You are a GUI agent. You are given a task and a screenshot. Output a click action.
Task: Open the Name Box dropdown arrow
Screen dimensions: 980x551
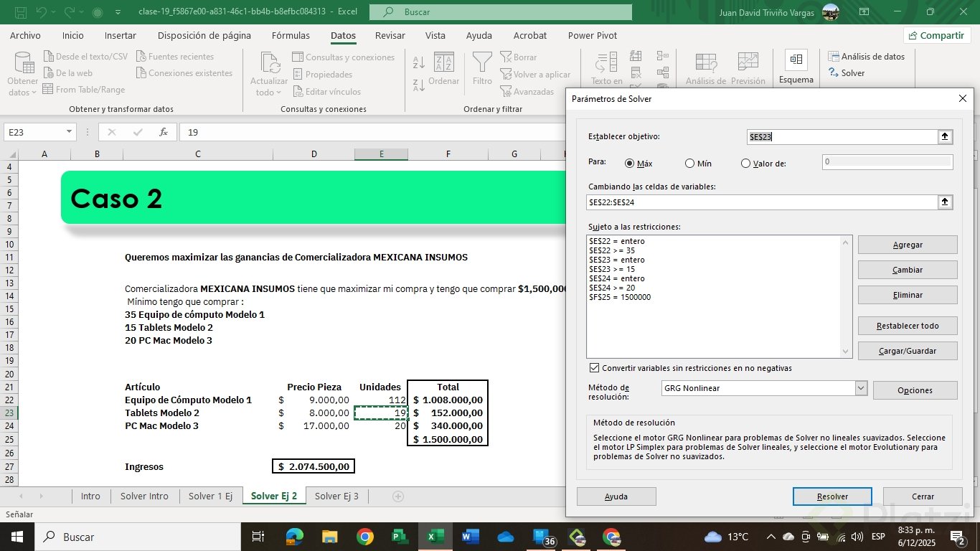click(x=70, y=132)
